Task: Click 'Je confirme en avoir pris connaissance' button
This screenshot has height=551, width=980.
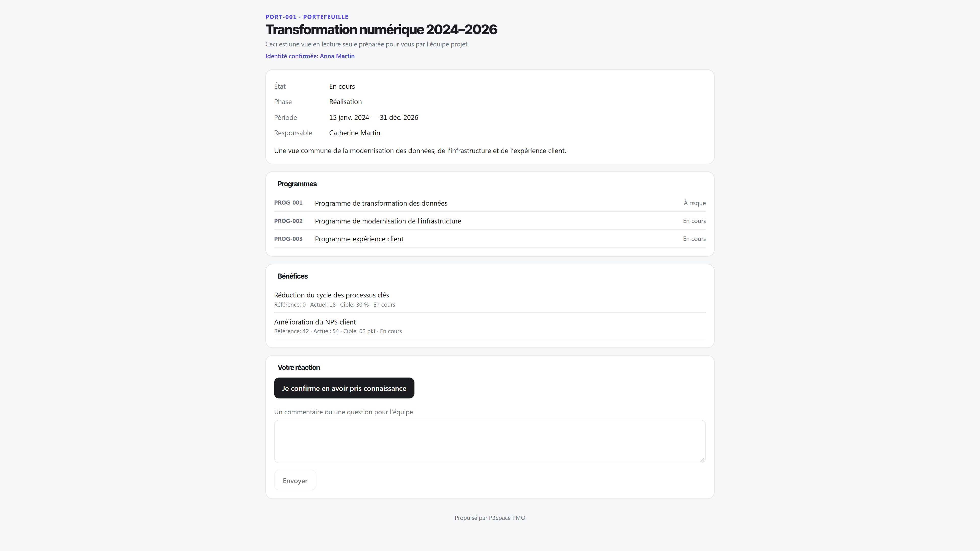Action: [x=344, y=388]
